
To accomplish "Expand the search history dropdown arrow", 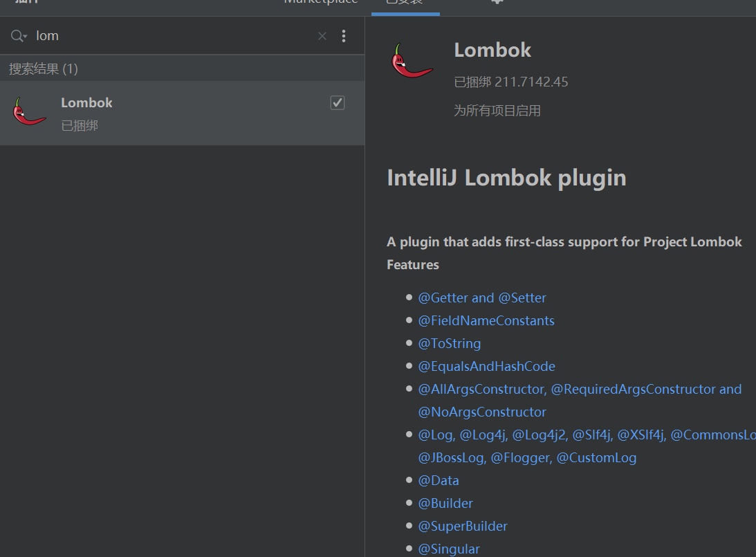I will click(26, 37).
